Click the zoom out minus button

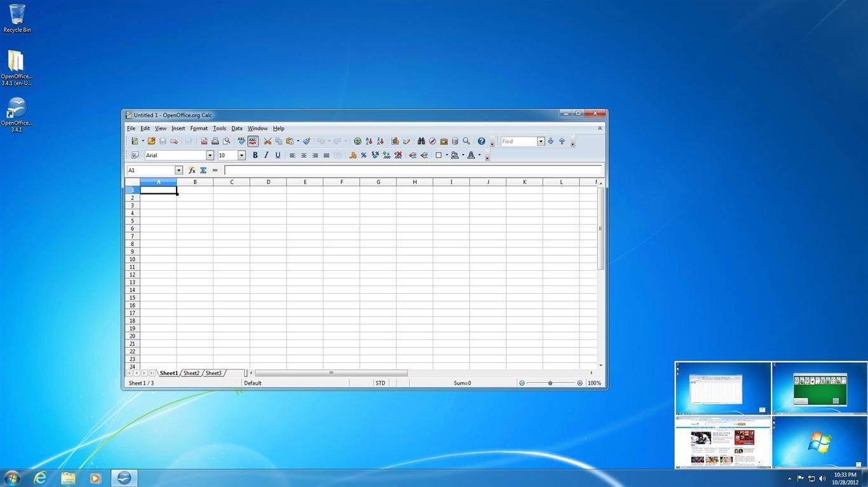(x=522, y=383)
